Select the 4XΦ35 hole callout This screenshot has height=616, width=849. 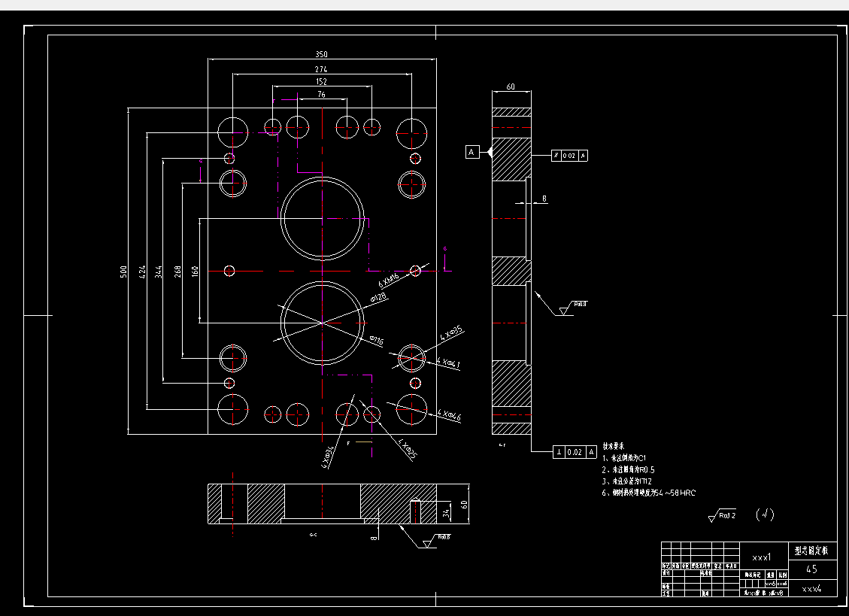(x=451, y=332)
